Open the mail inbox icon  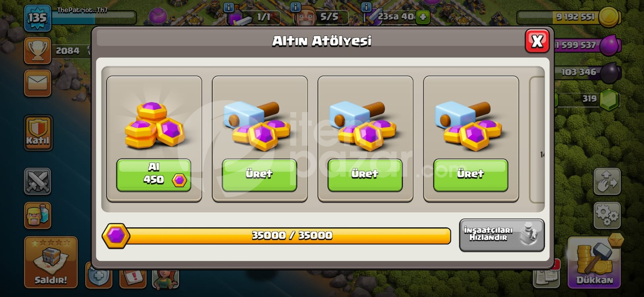coord(37,83)
